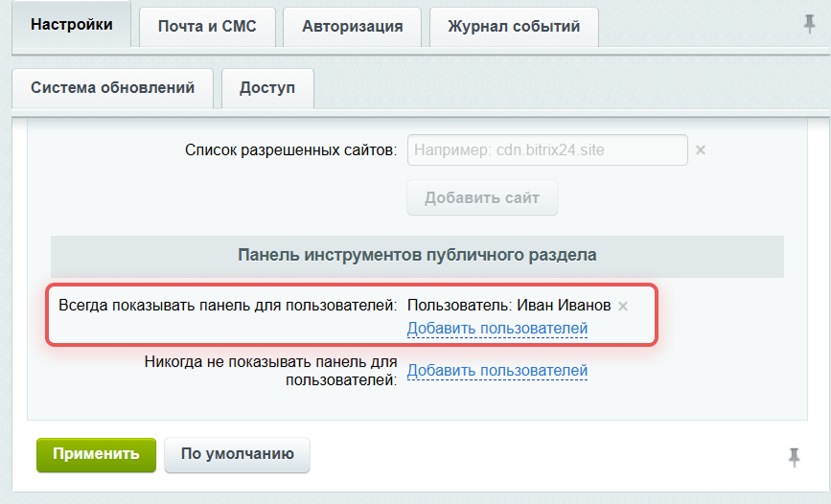The width and height of the screenshot is (831, 504).
Task: Switch to the Почта и СМС tab
Action: point(207,27)
